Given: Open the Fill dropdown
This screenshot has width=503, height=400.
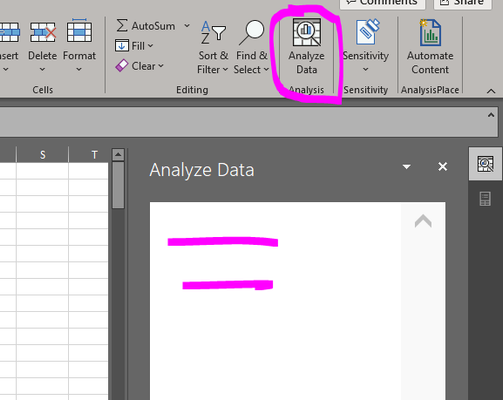Looking at the screenshot, I should pyautogui.click(x=134, y=46).
